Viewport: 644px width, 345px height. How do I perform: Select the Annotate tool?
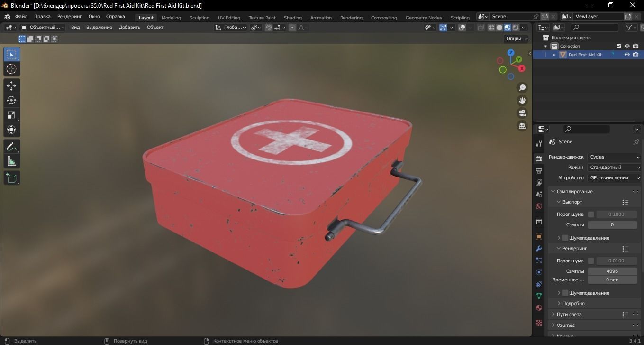pos(12,147)
